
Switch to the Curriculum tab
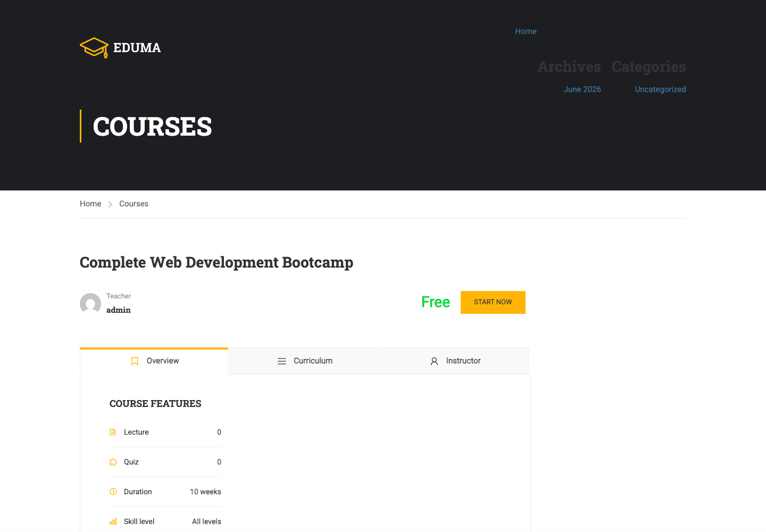click(304, 361)
